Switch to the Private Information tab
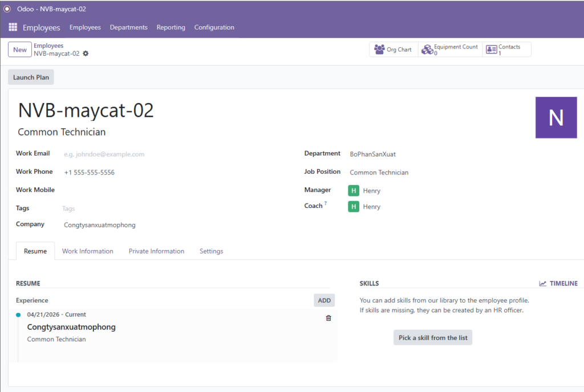The image size is (584, 392). [x=156, y=251]
